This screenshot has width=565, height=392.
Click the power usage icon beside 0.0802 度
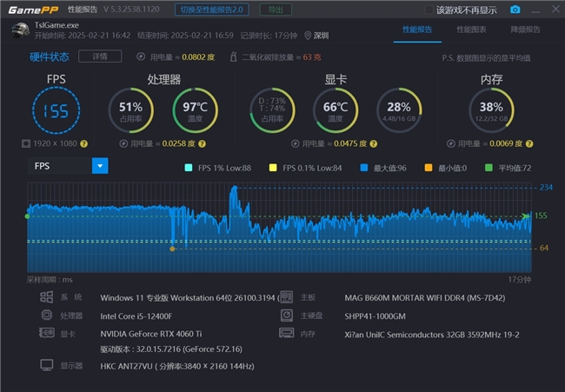click(141, 56)
